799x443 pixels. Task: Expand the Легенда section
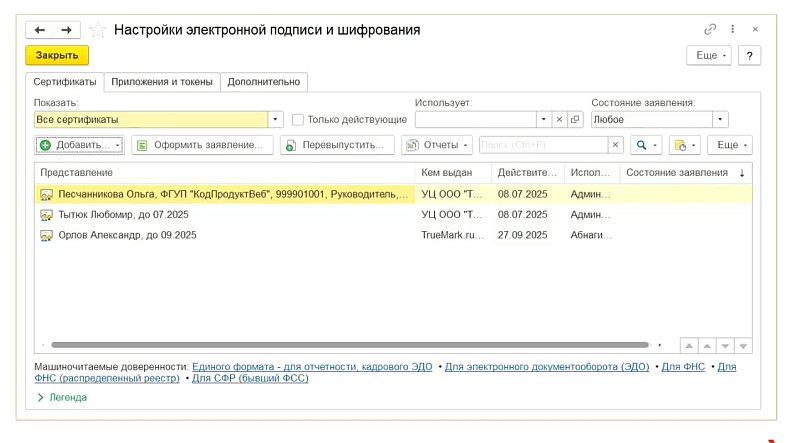(x=62, y=397)
